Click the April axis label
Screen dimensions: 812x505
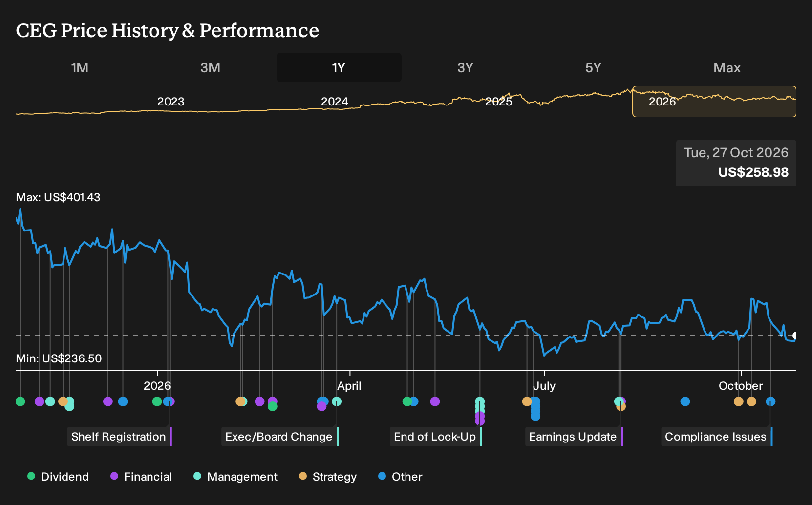coord(349,386)
